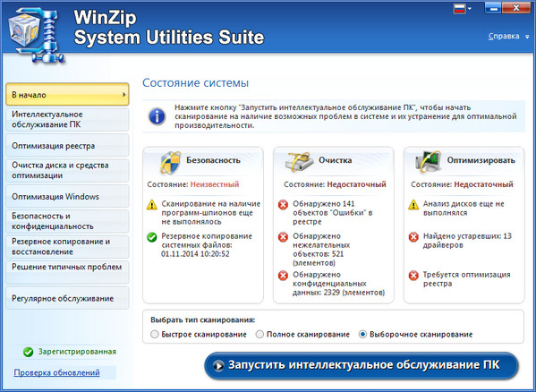Click Выбрать тип сканирования label
This screenshot has height=392, width=536.
coord(203,320)
